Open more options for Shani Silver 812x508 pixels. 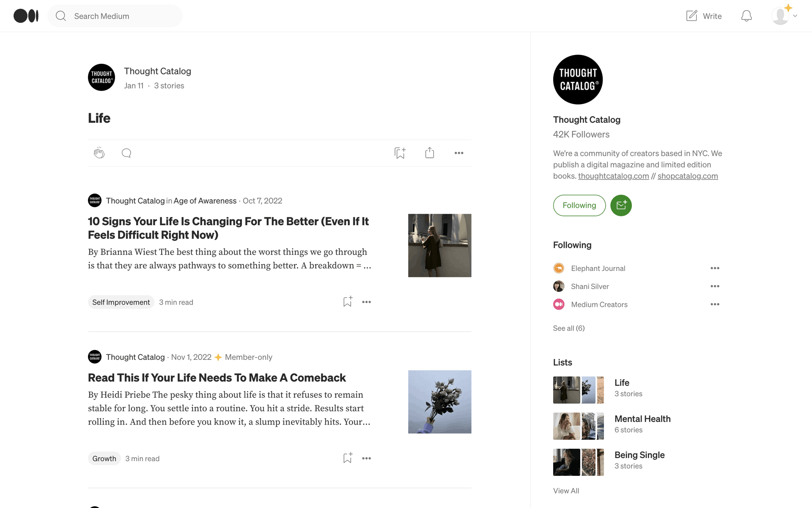click(x=715, y=286)
